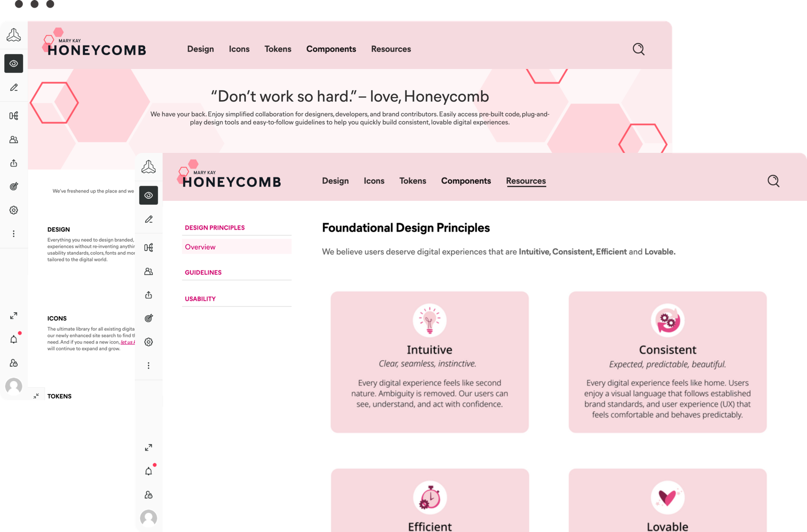Open Components tab in back window navigation
This screenshot has width=807, height=532.
(331, 49)
